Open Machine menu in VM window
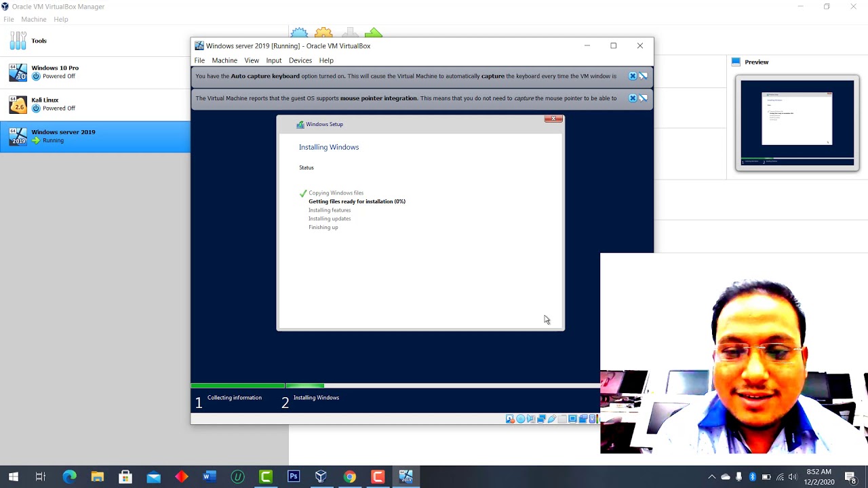 224,60
